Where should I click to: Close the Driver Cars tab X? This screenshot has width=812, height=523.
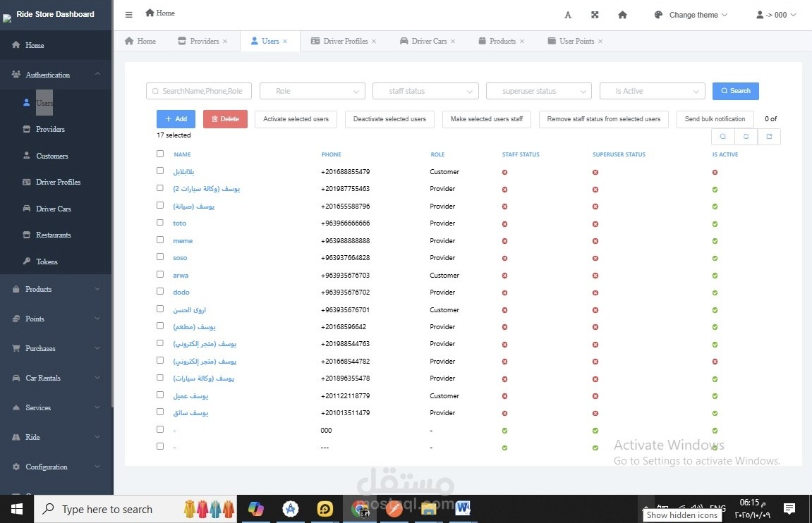coord(453,42)
